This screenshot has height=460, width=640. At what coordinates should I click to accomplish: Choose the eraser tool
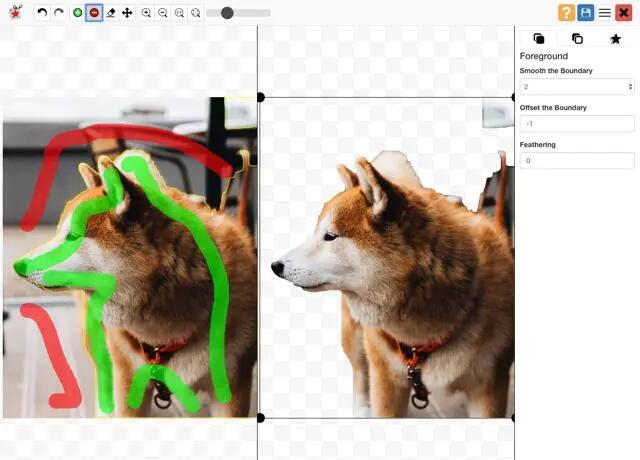[111, 13]
